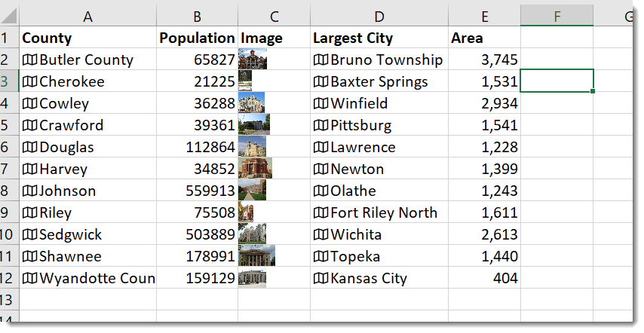Click the map icon beside Pittsburg
Screen dimensions: 644x333
(x=320, y=125)
